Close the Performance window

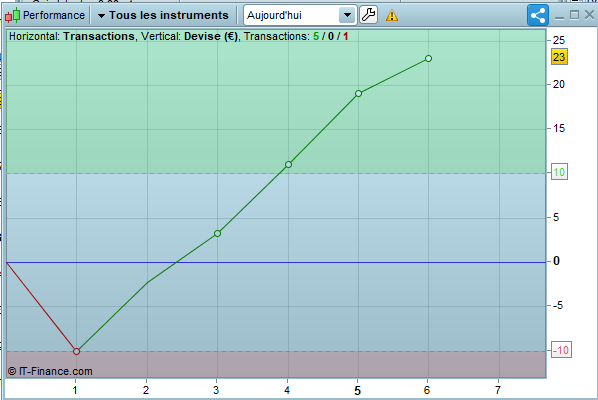(589, 15)
